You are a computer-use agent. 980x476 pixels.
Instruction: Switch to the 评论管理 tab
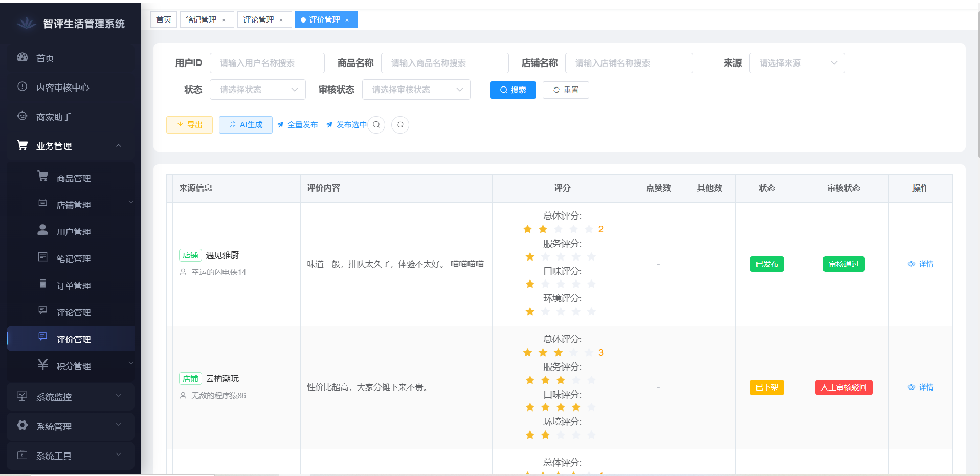pos(260,19)
